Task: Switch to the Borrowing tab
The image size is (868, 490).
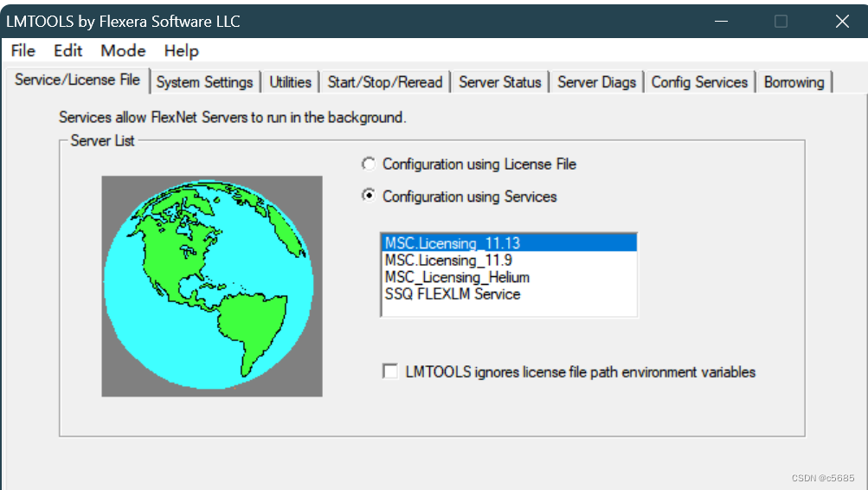Action: point(794,82)
